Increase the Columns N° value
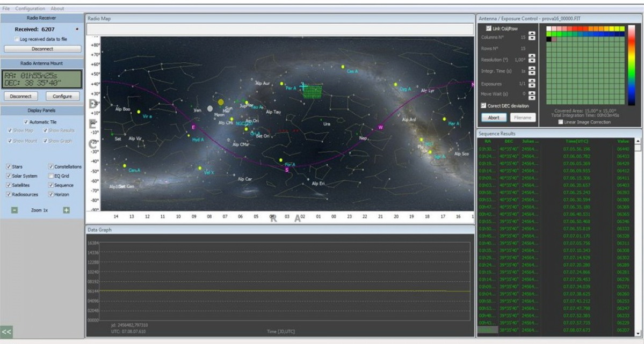 [x=532, y=34]
